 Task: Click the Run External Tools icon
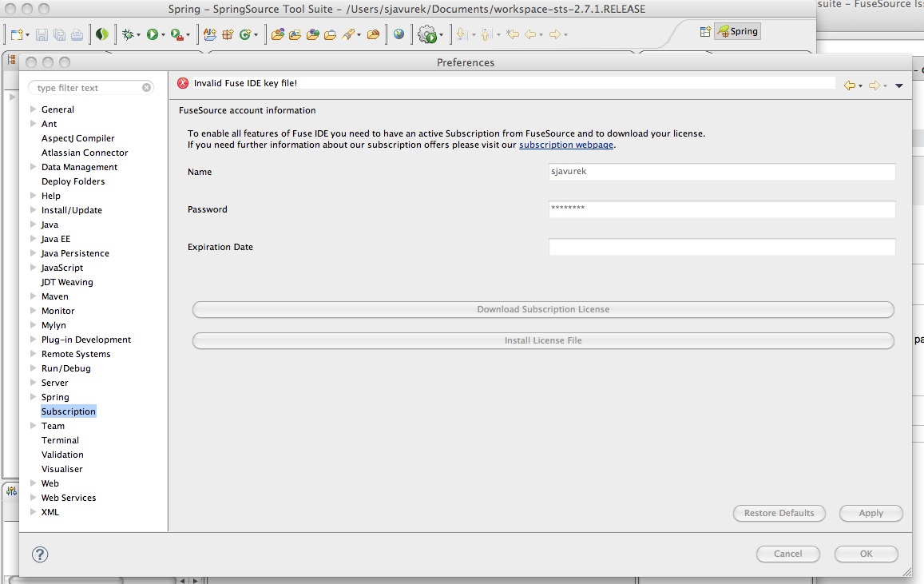tap(176, 35)
